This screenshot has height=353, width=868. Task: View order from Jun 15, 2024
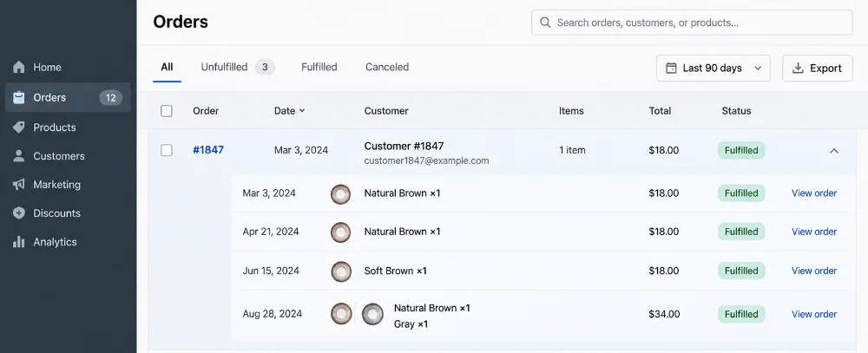(x=814, y=271)
